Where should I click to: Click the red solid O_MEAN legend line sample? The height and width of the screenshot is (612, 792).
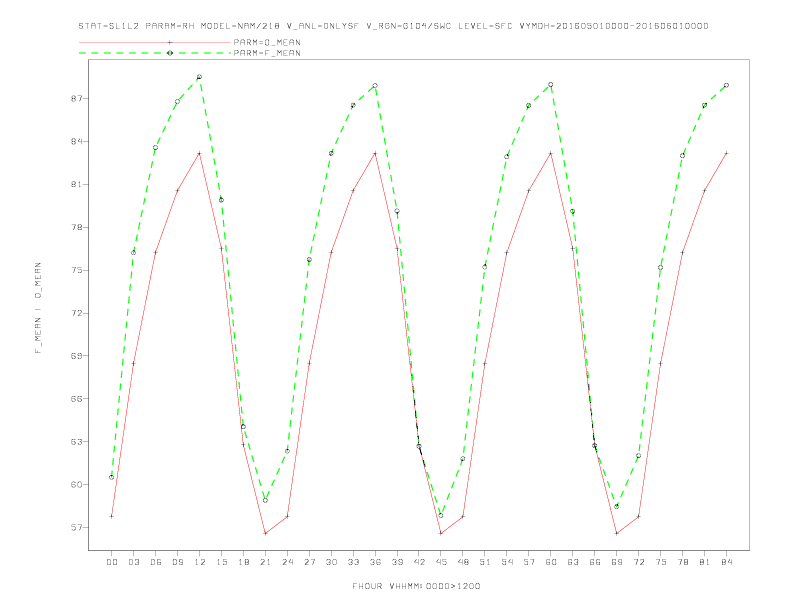pos(155,42)
